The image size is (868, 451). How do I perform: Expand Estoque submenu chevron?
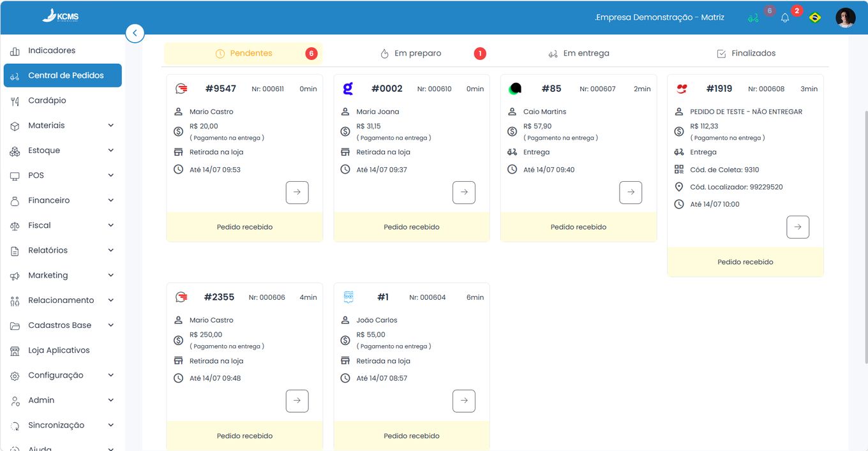click(111, 151)
